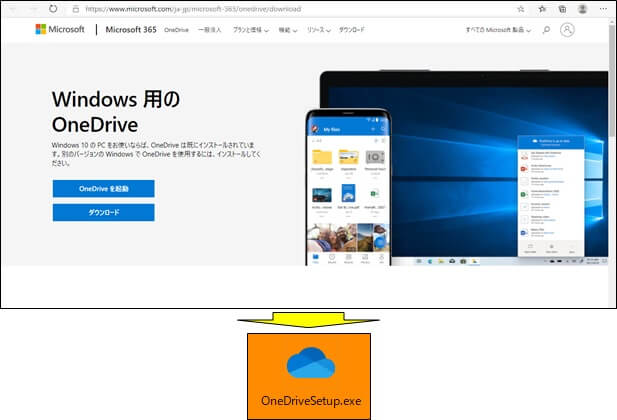Click the phone mockup image
Screen dimensions: 617x420
[348, 187]
